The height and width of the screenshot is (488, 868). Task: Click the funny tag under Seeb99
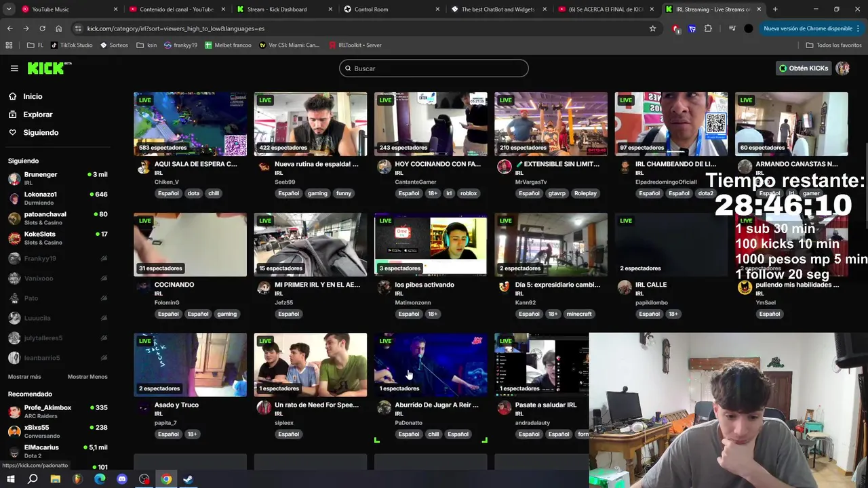344,193
